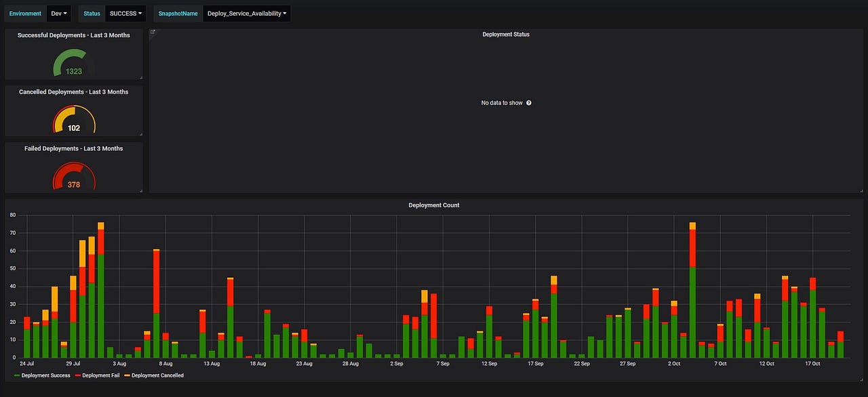Open the Deployment Count panel menu
The height and width of the screenshot is (397, 868).
[434, 205]
